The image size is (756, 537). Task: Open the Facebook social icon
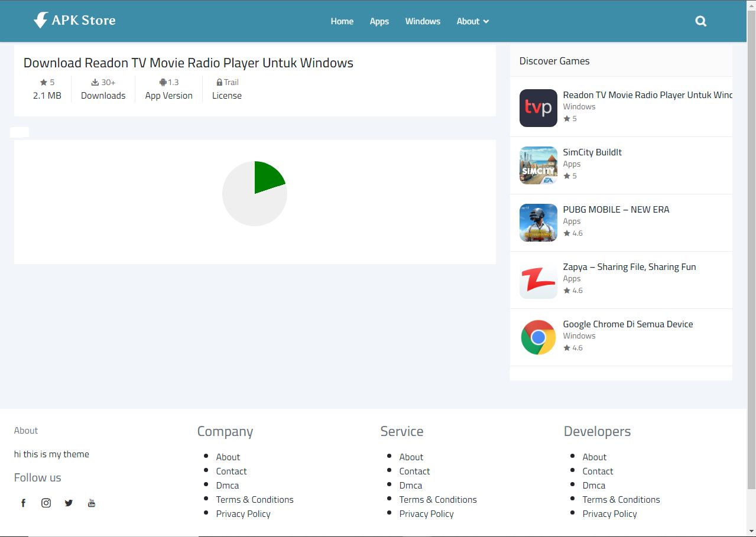[x=24, y=503]
